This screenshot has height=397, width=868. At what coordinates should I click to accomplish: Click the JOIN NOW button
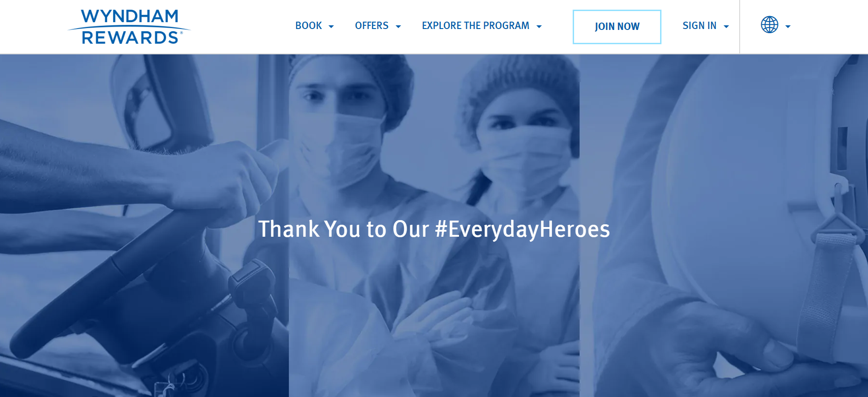coord(617,27)
